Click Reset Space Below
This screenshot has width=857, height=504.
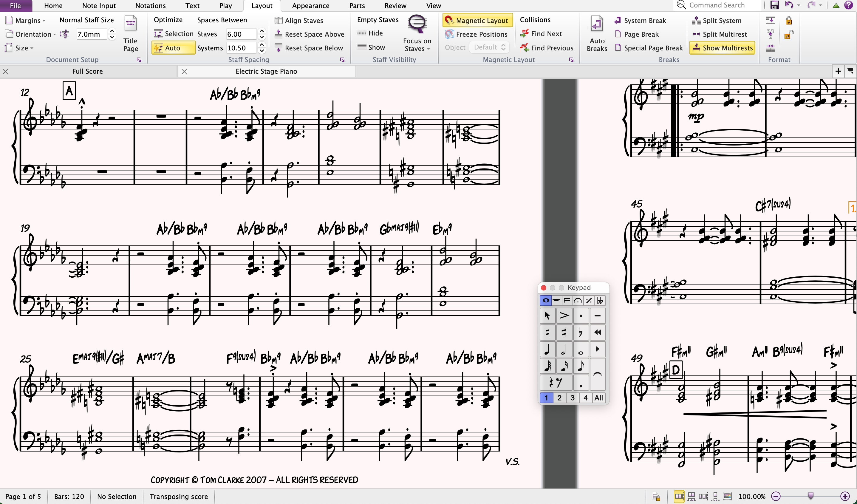[309, 48]
